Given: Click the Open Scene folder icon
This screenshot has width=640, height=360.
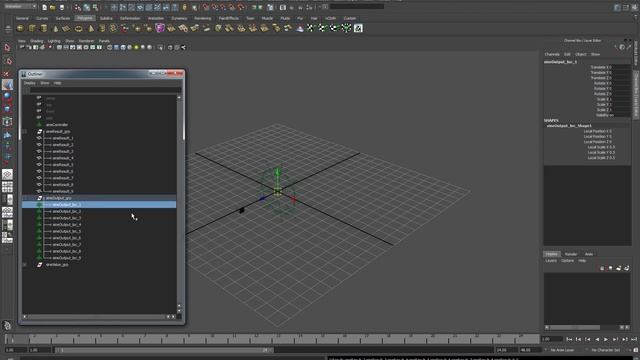Looking at the screenshot, I should click(x=53, y=7).
